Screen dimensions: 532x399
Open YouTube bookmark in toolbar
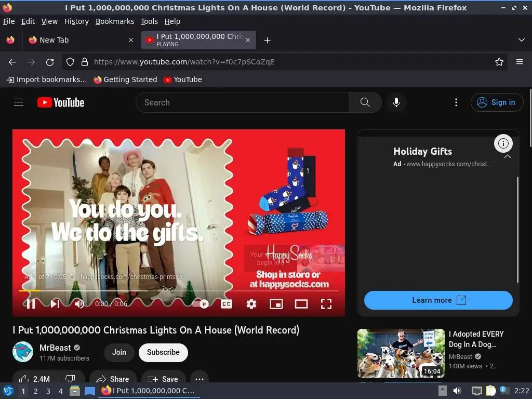click(183, 79)
